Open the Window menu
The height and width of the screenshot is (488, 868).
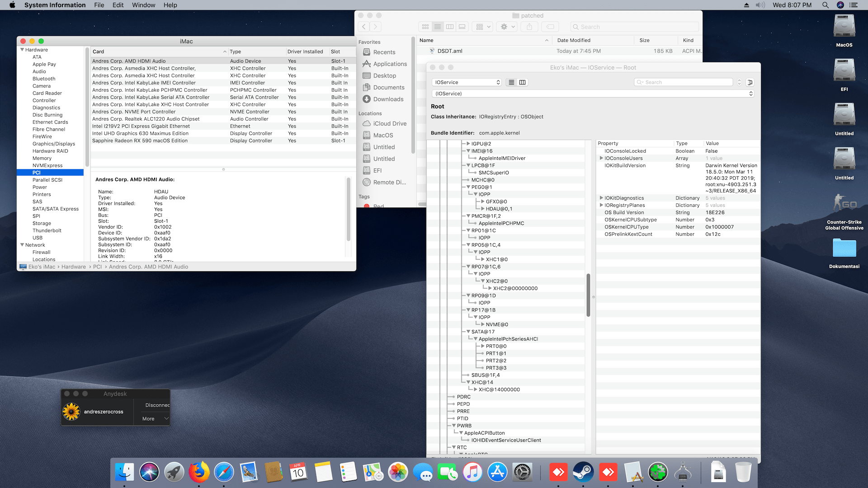click(x=143, y=5)
